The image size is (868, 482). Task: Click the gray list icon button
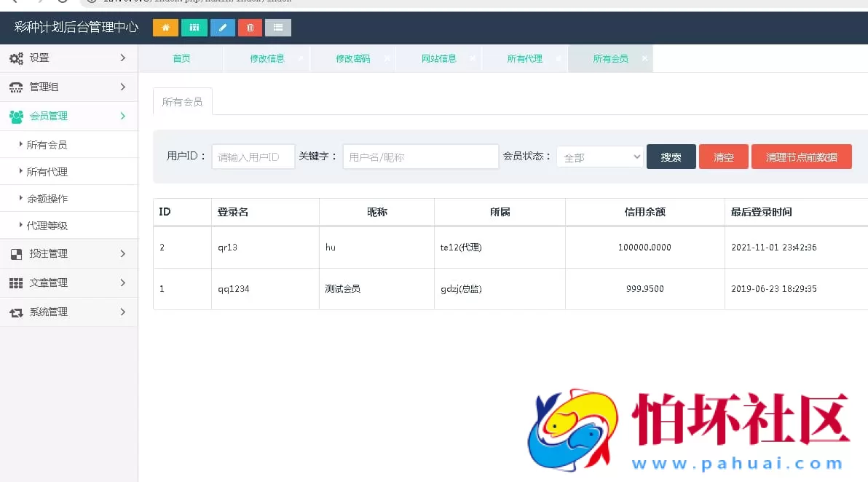coord(278,28)
